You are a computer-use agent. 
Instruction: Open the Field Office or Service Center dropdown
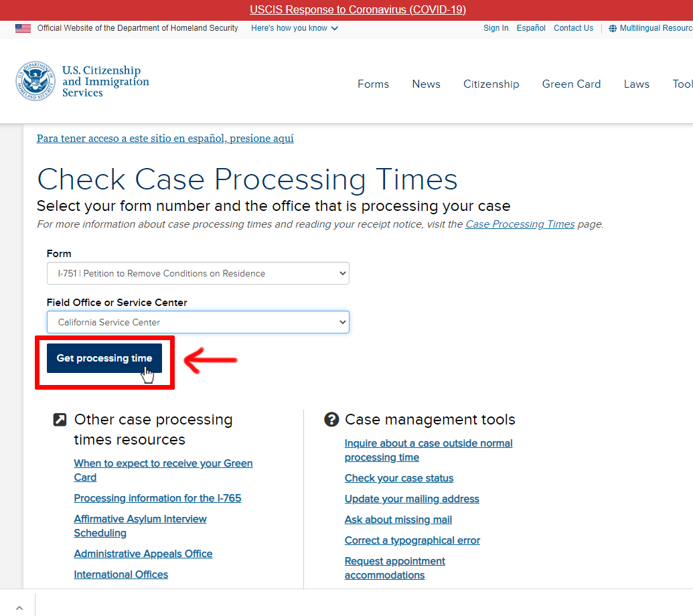(x=198, y=322)
